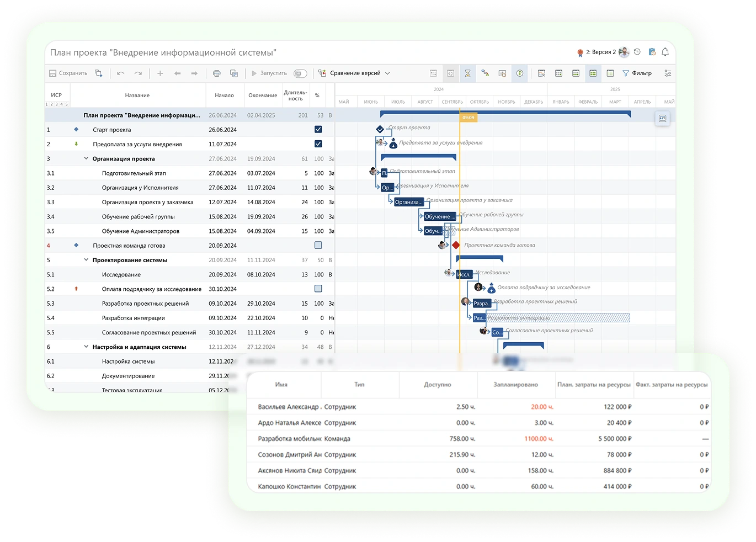Click the hourglass icon in toolbar
This screenshot has height=542, width=756.
[467, 73]
